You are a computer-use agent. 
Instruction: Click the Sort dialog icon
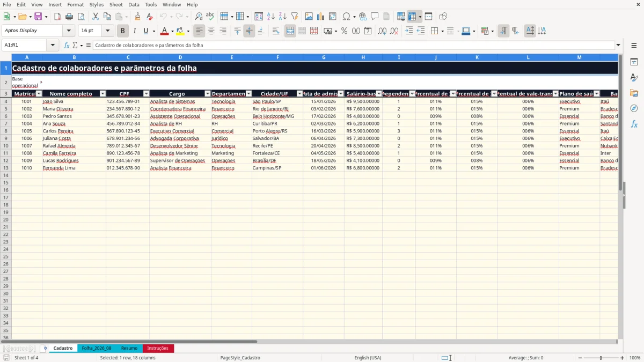tap(259, 17)
